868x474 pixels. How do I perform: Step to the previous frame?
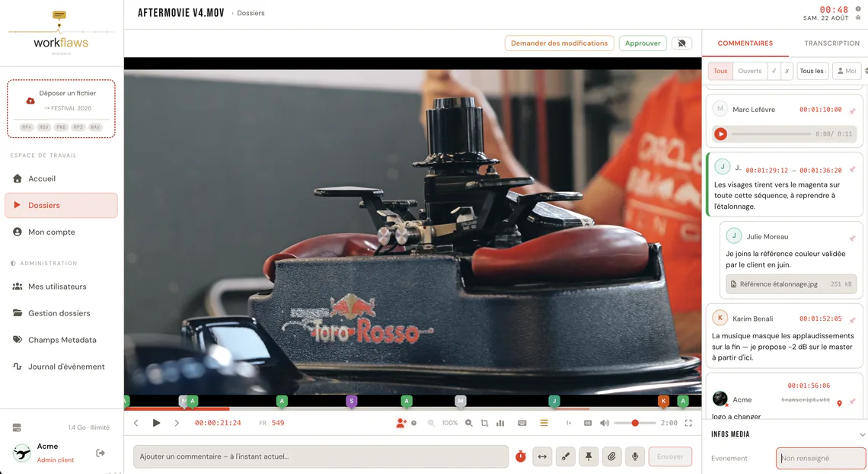click(136, 422)
